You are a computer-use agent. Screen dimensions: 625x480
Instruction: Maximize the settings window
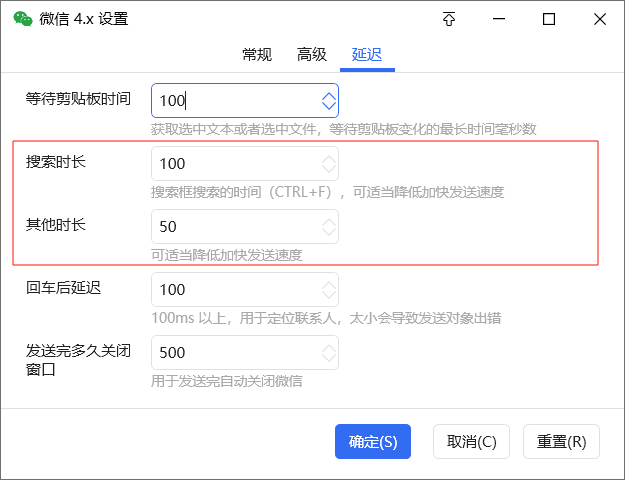(x=549, y=19)
